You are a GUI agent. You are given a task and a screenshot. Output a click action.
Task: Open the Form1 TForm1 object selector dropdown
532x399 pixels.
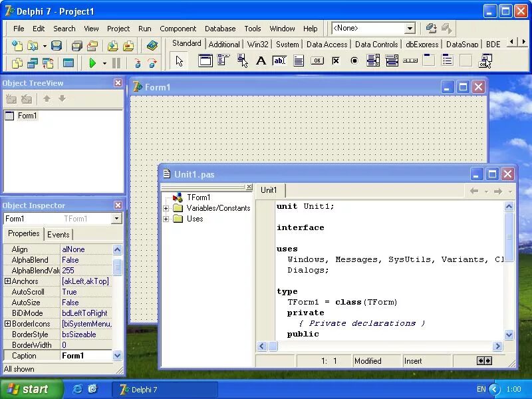click(116, 219)
